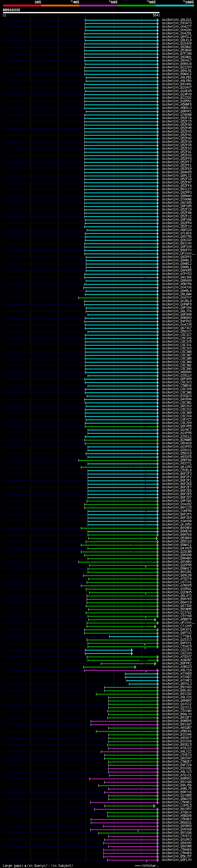Select the UniRef100_Q39112 label
Viewport: 197px width, 868px height.
176,436
